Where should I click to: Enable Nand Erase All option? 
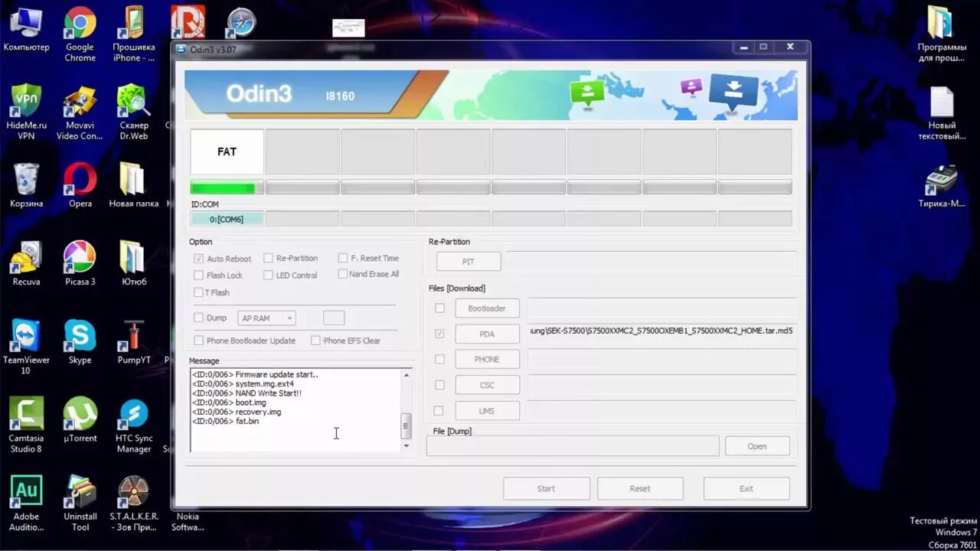point(342,274)
